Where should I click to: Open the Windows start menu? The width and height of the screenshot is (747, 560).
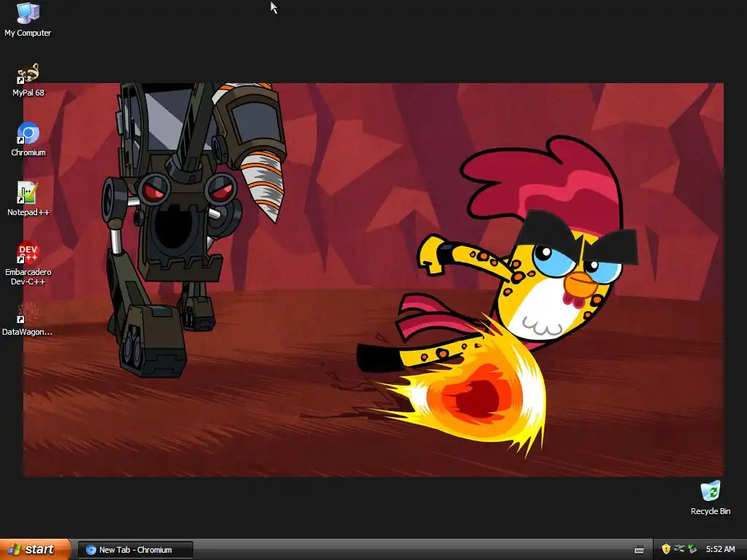tap(35, 549)
